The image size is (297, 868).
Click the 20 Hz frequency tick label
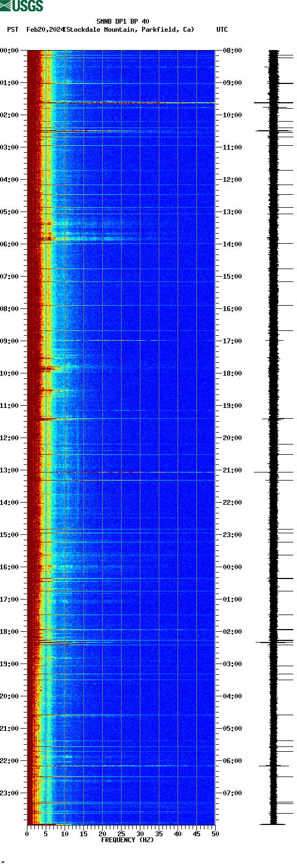(x=102, y=834)
